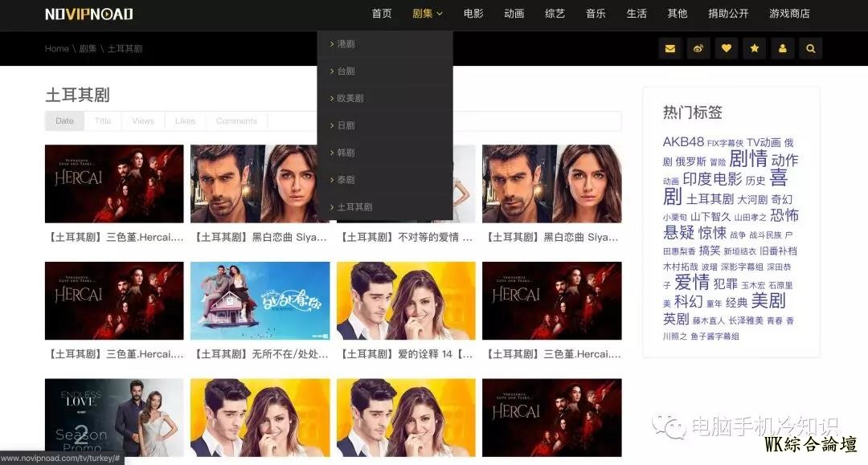868x465 pixels.
Task: Click Home in the breadcrumb
Action: [56, 49]
